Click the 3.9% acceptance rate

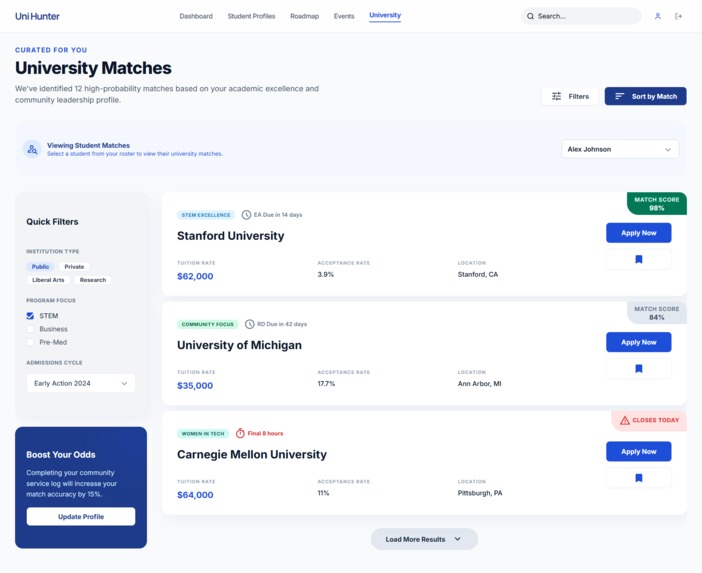[326, 274]
